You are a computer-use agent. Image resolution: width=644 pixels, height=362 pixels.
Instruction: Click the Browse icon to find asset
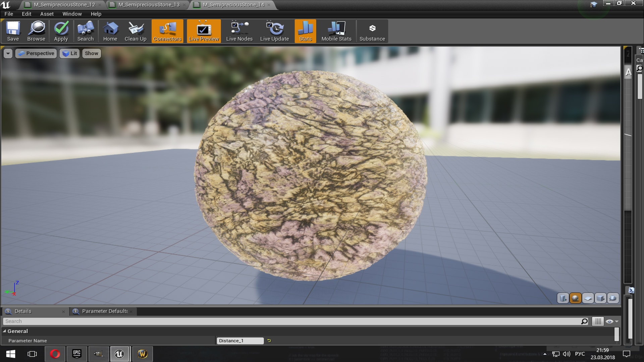(36, 31)
